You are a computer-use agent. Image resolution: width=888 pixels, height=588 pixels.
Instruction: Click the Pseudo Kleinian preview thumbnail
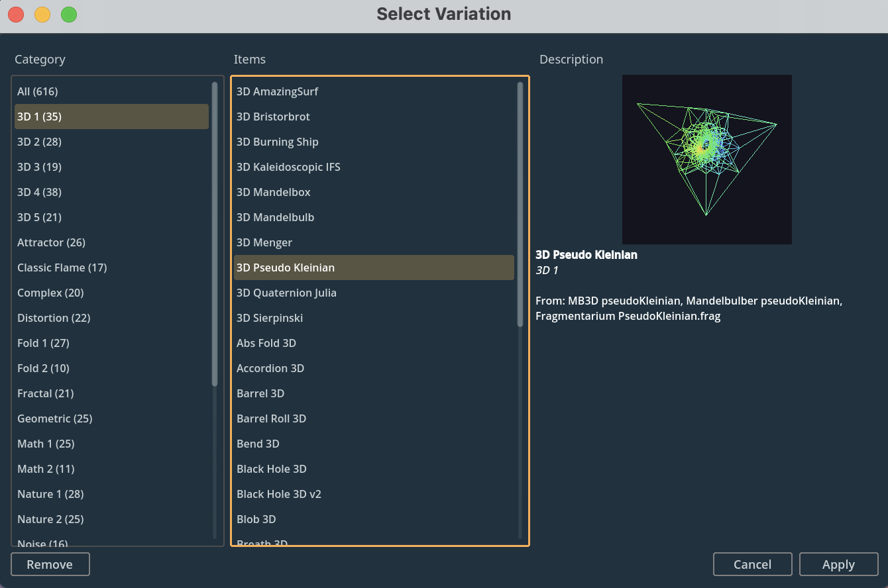pos(707,160)
